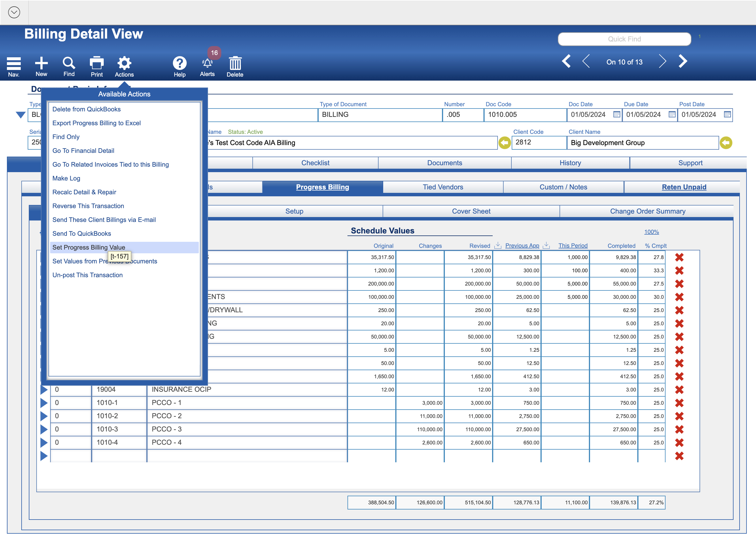
Task: Click the Print icon
Action: (97, 63)
